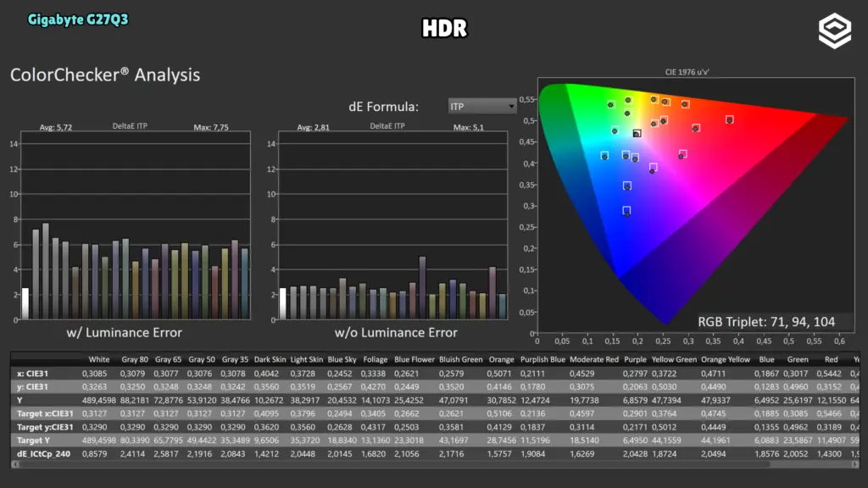Click the Target y:CIE31 row label

point(45,427)
